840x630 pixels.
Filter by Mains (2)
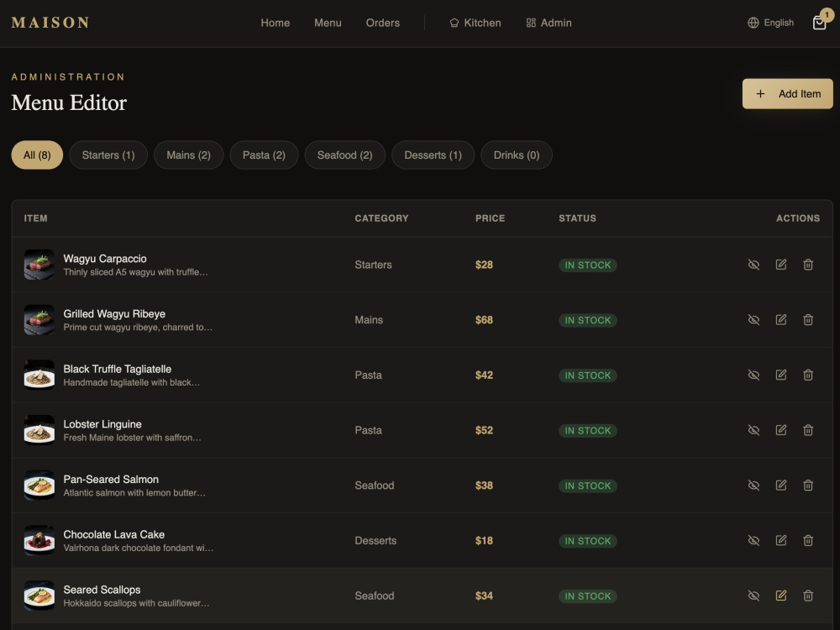pos(188,155)
